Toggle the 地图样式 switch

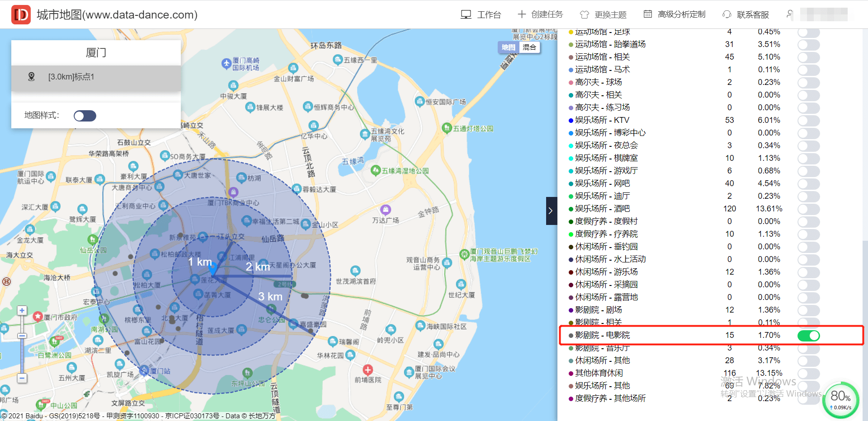click(x=85, y=116)
